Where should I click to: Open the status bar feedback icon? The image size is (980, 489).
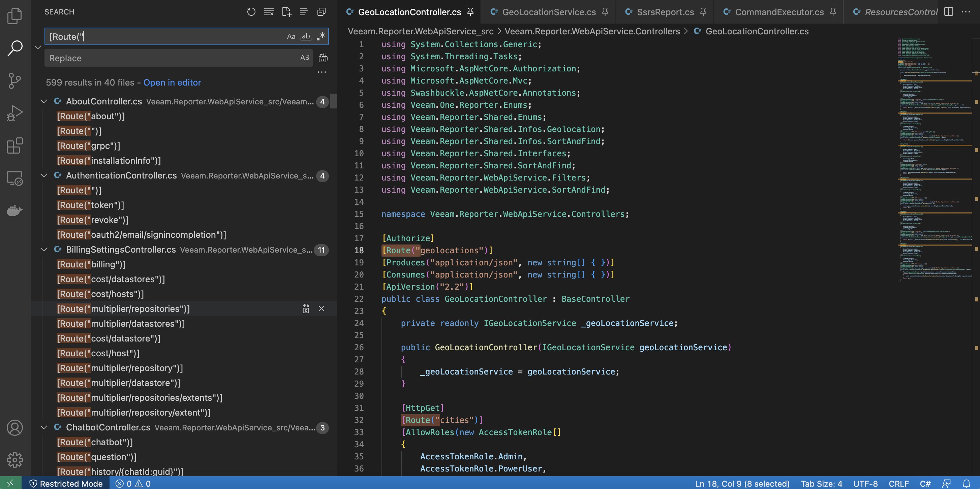[947, 483]
